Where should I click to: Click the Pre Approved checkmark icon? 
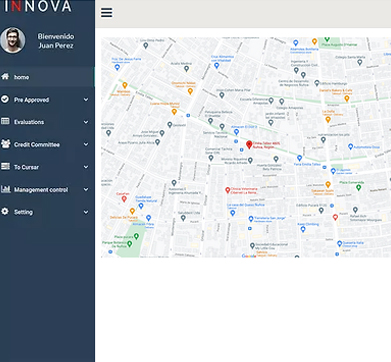(x=5, y=99)
